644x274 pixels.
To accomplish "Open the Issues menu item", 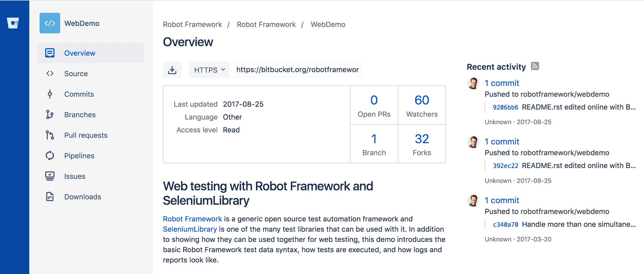I will point(75,176).
